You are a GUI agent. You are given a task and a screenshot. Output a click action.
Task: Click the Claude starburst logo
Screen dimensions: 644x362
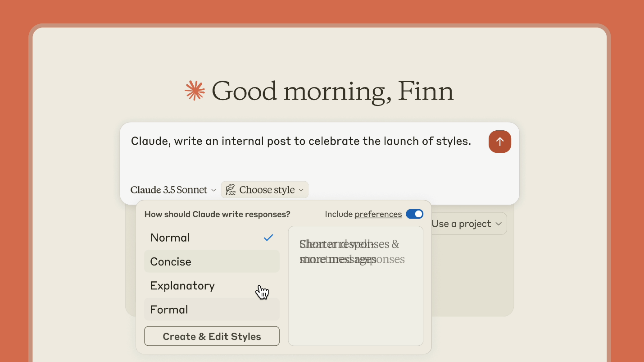tap(195, 91)
